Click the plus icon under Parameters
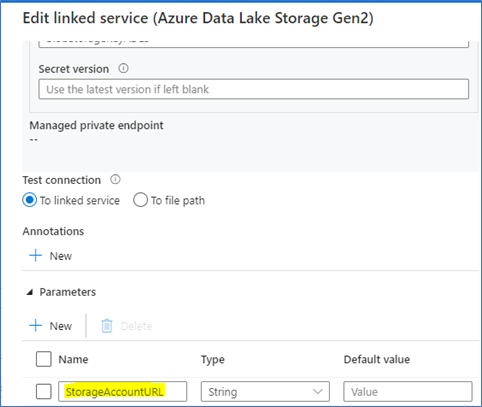This screenshot has width=482, height=407. coord(35,326)
